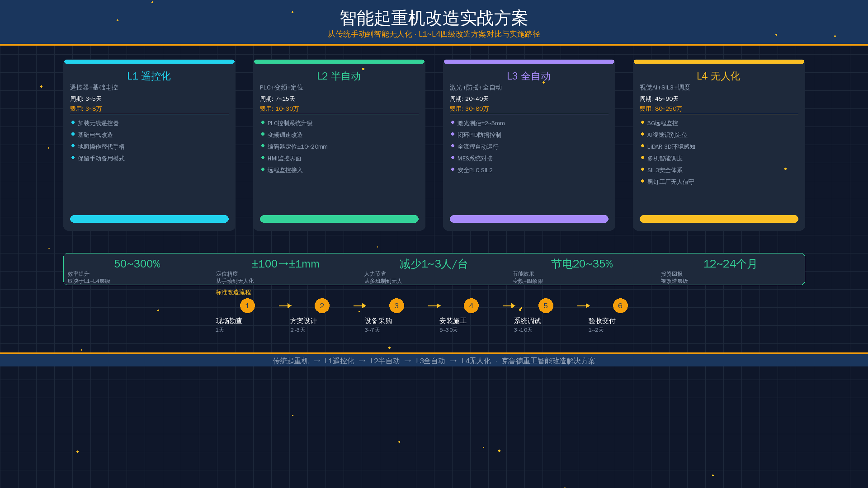868x488 pixels.
Task: Click 激光测距±2~5mm bullet item
Action: pyautogui.click(x=481, y=123)
